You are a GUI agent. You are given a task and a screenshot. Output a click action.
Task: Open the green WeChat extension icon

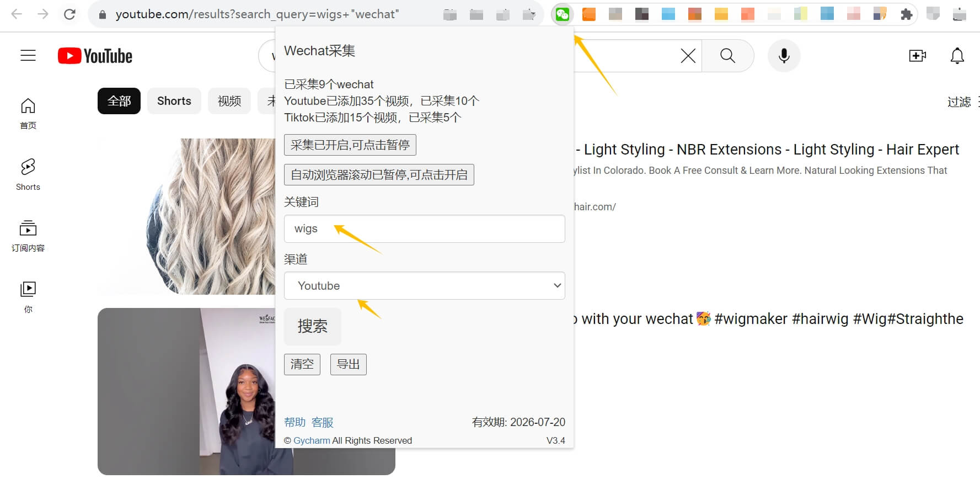tap(563, 14)
